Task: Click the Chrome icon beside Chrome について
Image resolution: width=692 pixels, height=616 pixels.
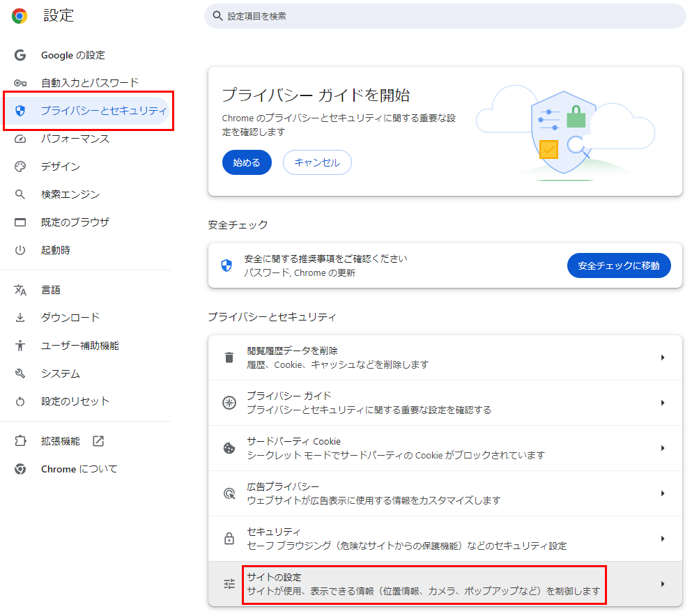Action: point(20,469)
